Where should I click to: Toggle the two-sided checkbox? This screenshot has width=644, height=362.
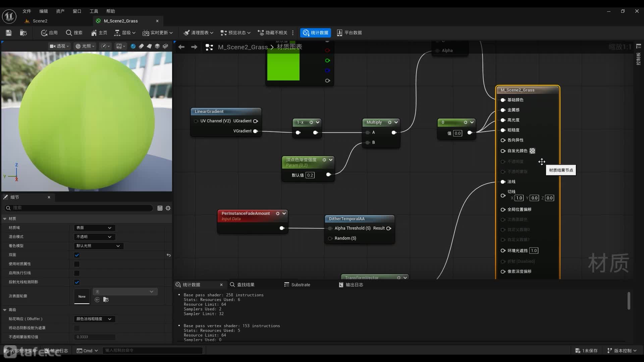coord(77,255)
